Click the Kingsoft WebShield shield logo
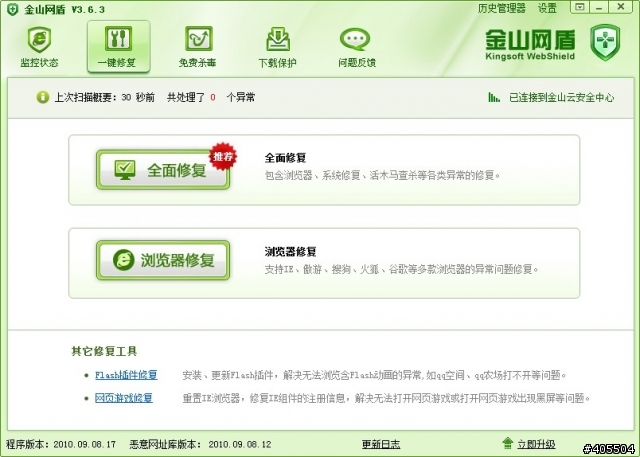640x457 pixels. (x=605, y=42)
